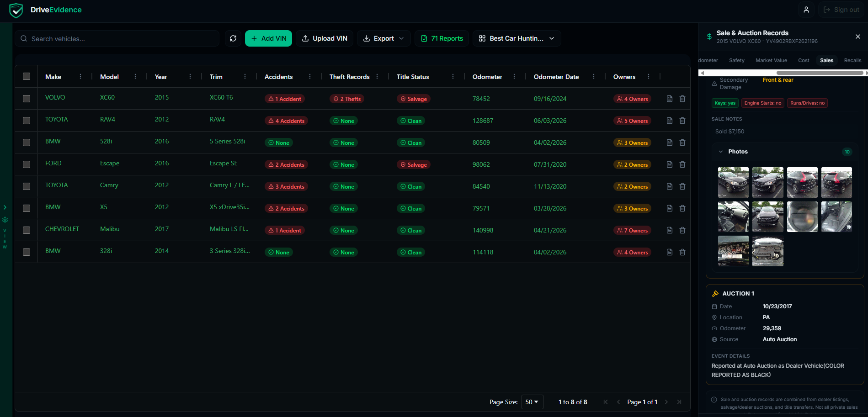Go to the next page arrow
Viewport: 868px width, 417px height.
pyautogui.click(x=666, y=402)
